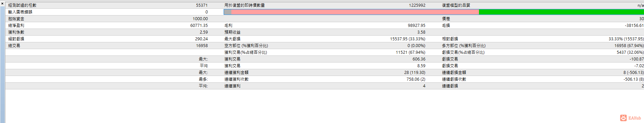Click the EAHub logo watermark
The image size is (644, 123).
631,118
